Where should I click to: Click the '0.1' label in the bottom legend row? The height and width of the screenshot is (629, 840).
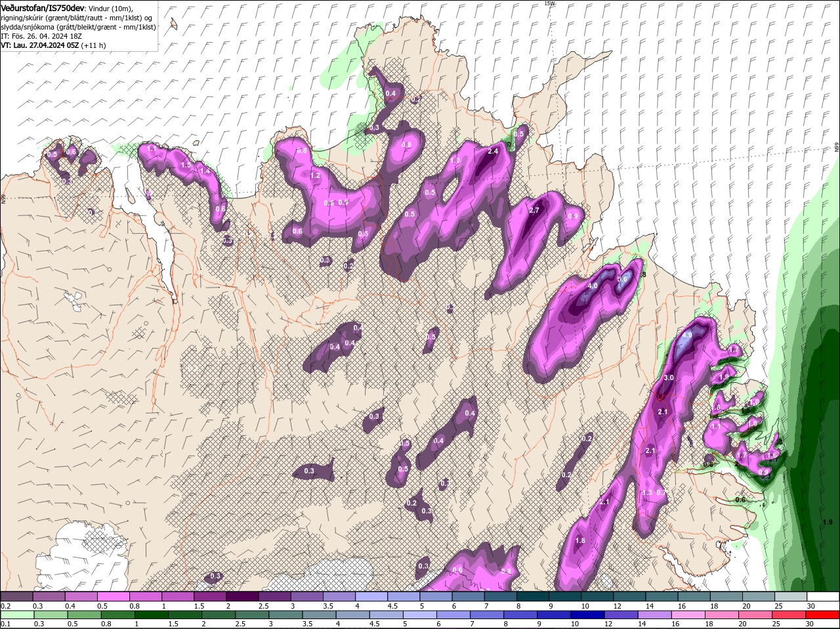5,624
